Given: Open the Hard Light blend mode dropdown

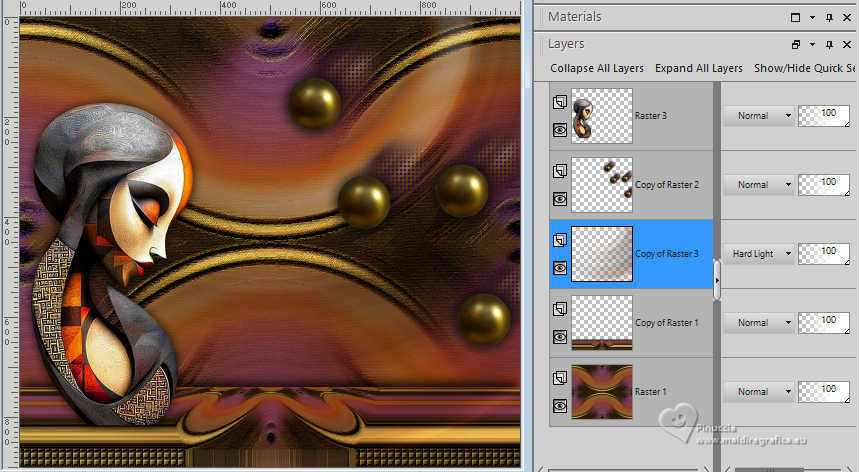Looking at the screenshot, I should tap(759, 254).
